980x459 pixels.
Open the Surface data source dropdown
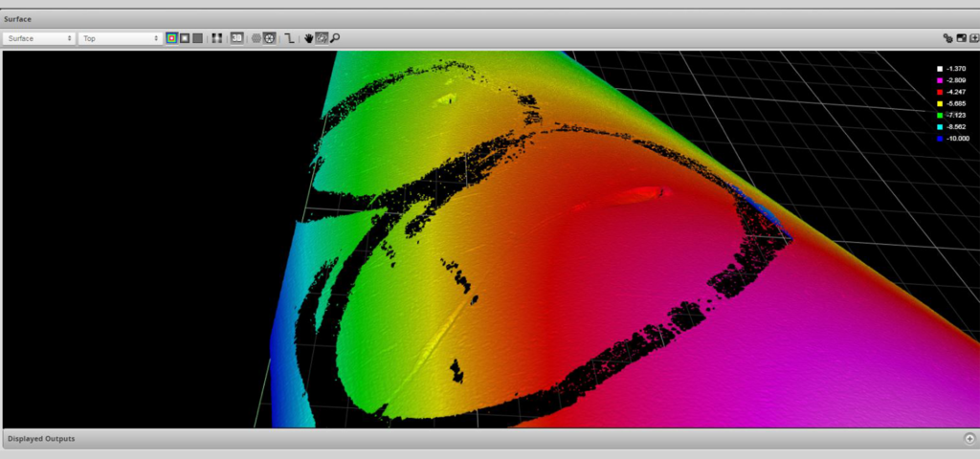pyautogui.click(x=39, y=38)
